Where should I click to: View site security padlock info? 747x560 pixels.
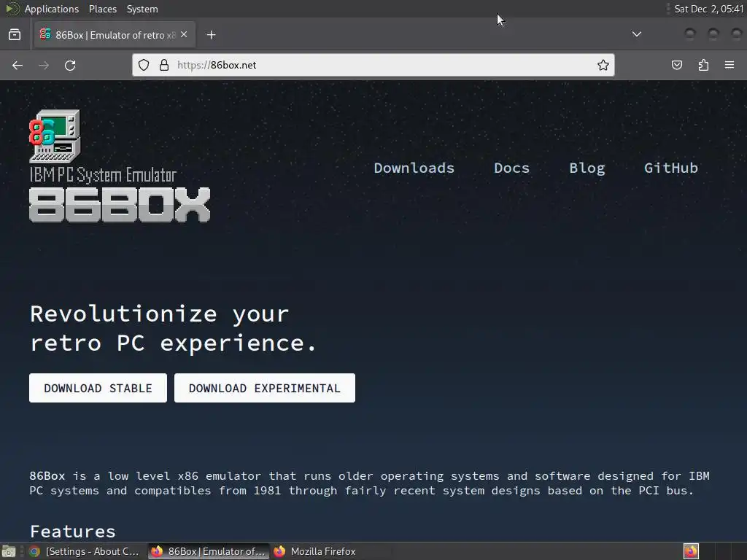click(x=164, y=65)
